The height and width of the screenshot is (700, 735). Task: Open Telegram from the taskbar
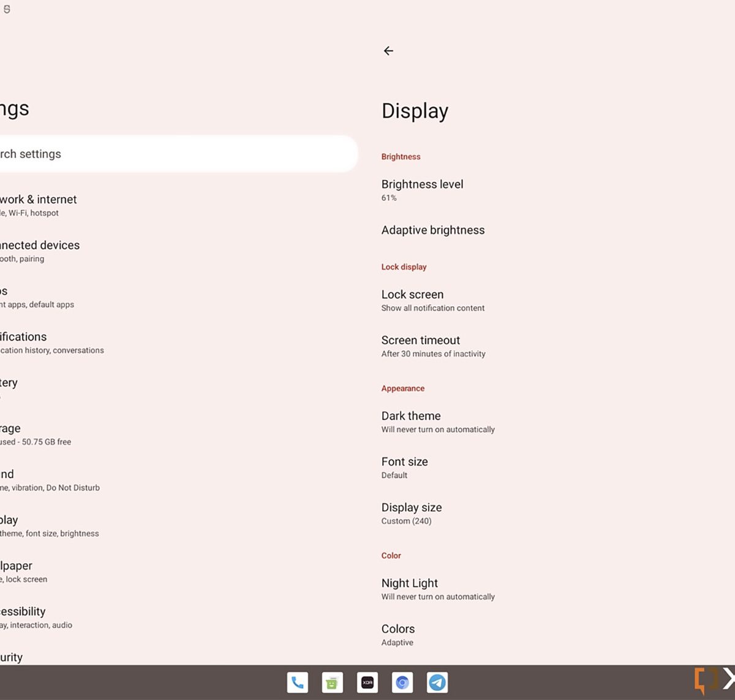[437, 682]
